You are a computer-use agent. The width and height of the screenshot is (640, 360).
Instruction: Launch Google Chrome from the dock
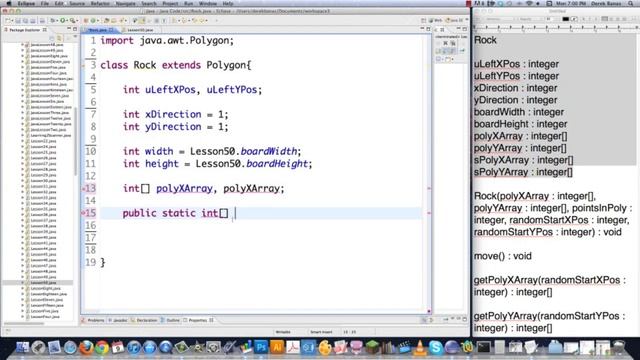point(102,347)
